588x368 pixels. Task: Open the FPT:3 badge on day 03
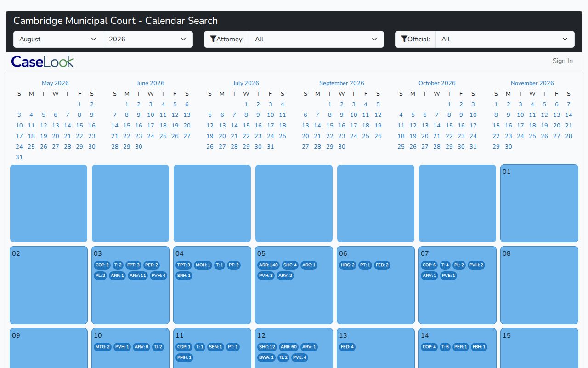coord(133,265)
